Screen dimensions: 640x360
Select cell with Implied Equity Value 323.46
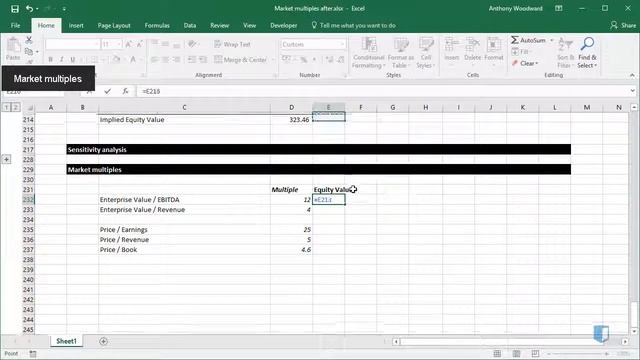coord(291,120)
